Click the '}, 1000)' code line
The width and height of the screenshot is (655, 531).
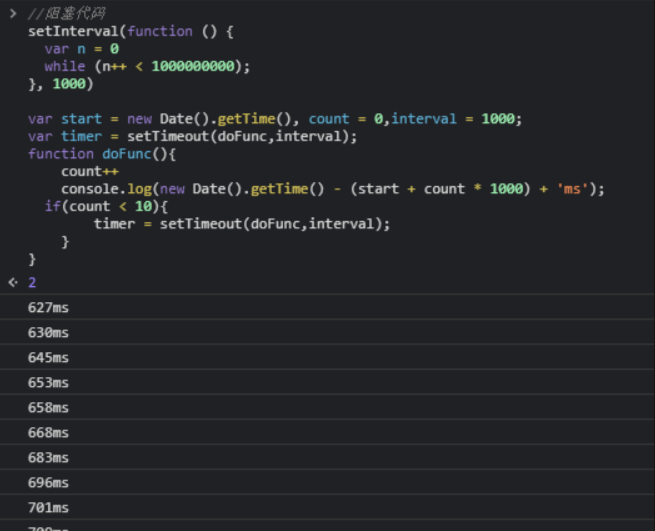[61, 84]
